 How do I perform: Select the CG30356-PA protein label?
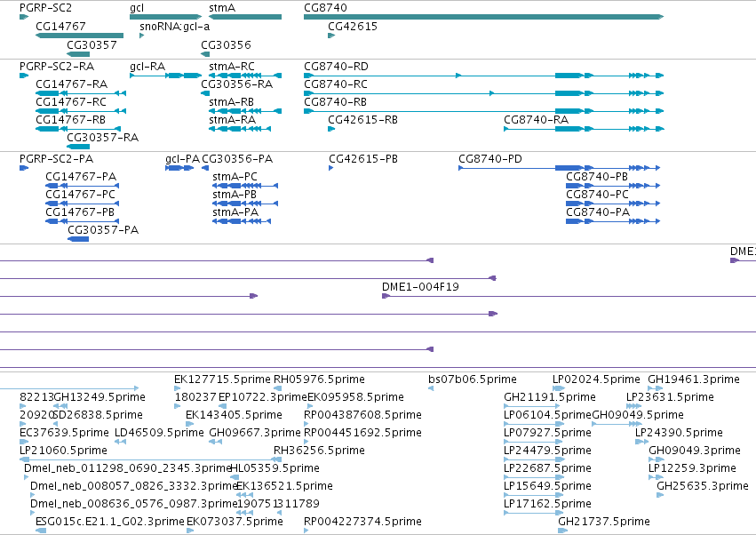point(237,159)
